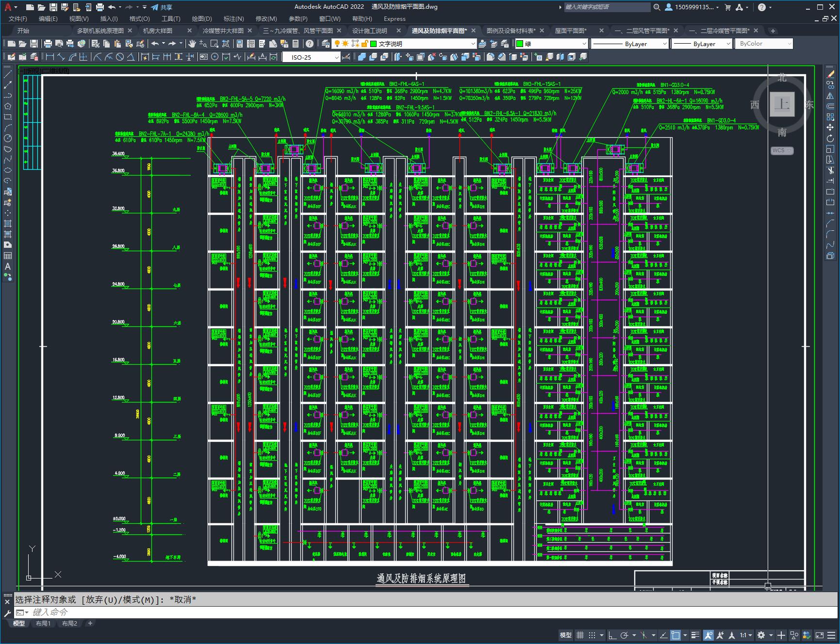This screenshot has width=840, height=644.
Task: Open the Help question mark in the standard toolbar
Action: click(310, 44)
